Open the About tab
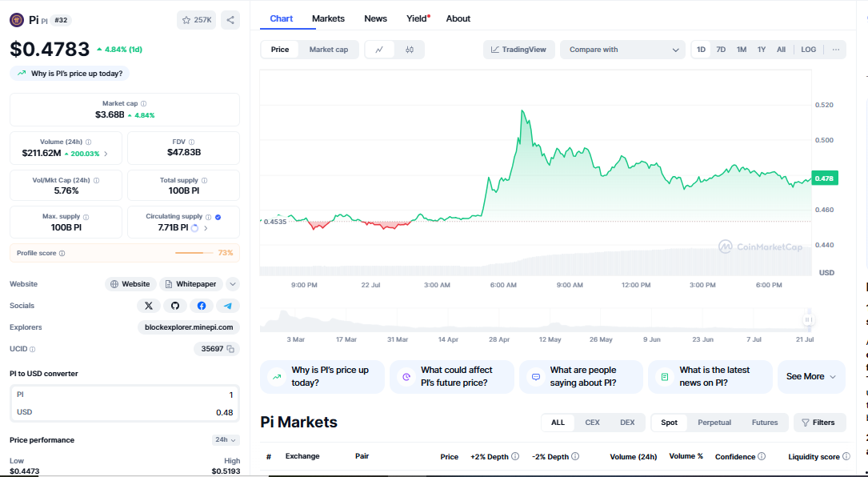 pos(458,19)
